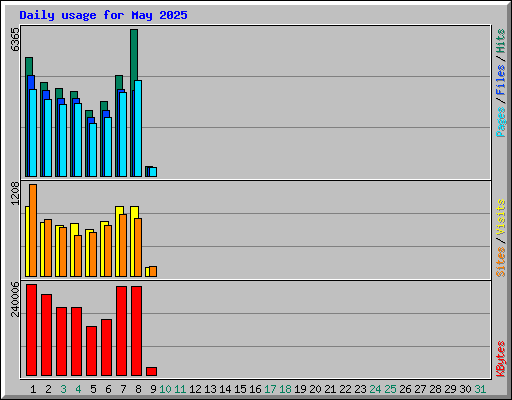Select green weekend day label '18'

[x=285, y=389]
